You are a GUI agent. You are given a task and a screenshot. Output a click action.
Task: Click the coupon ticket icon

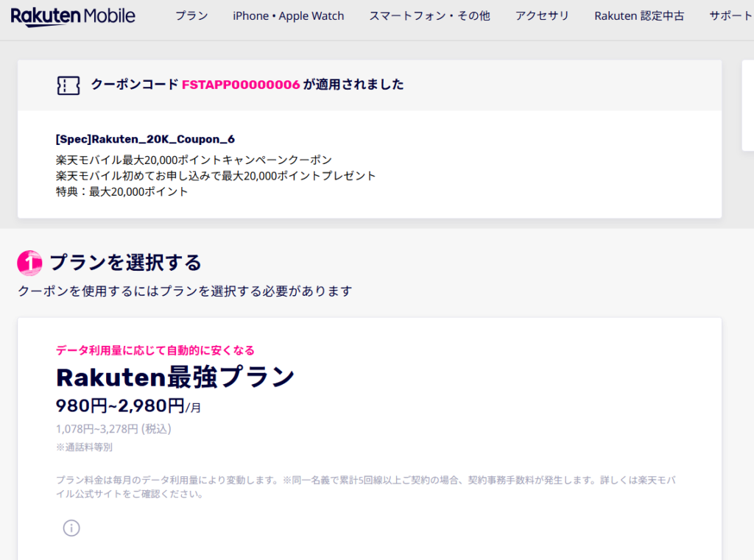[x=68, y=85]
